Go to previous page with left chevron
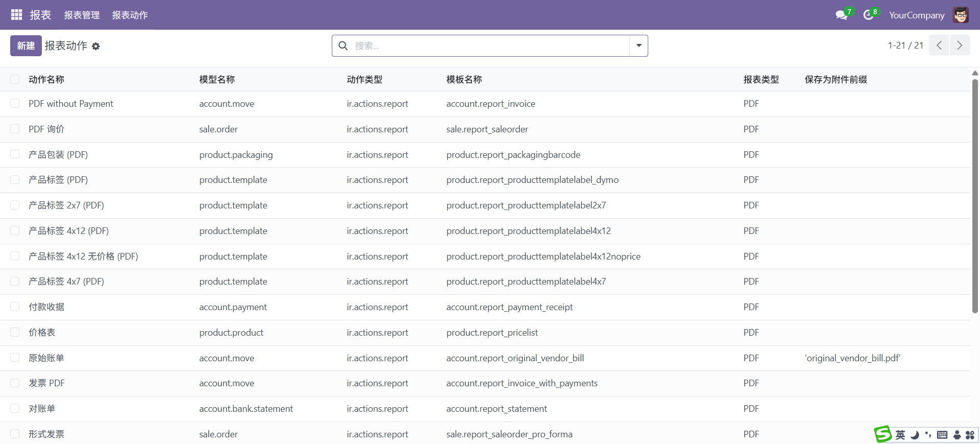 939,45
